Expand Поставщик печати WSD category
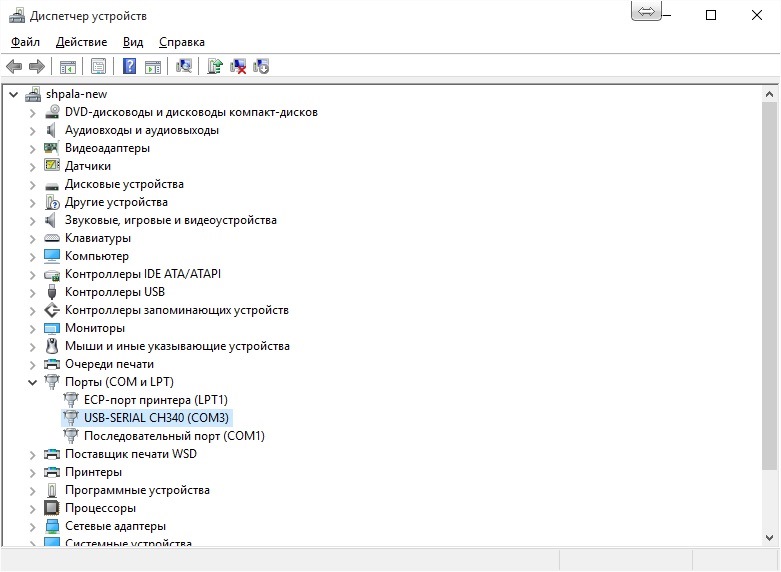The height and width of the screenshot is (572, 781). pos(32,455)
